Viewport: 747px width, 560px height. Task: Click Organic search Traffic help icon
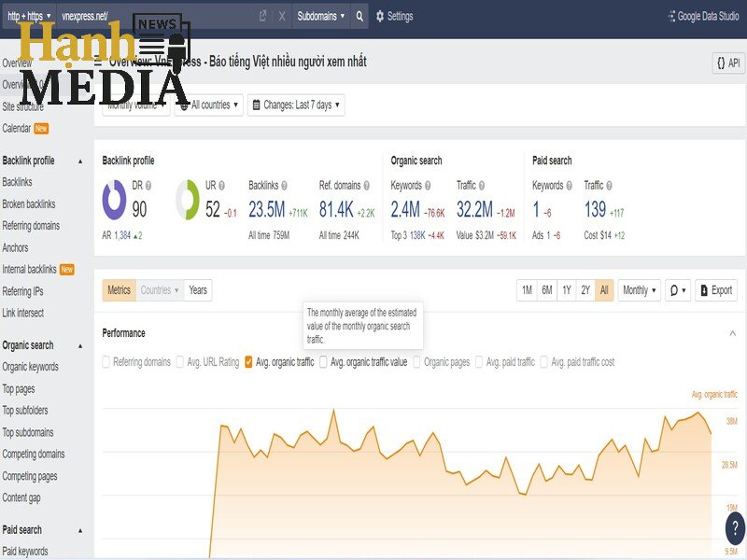tap(482, 186)
